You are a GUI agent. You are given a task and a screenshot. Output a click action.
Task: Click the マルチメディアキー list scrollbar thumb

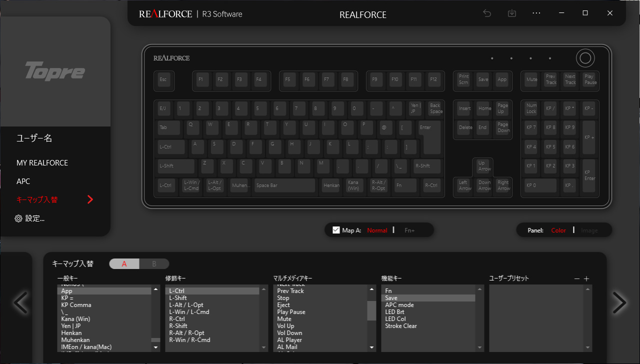(x=372, y=310)
